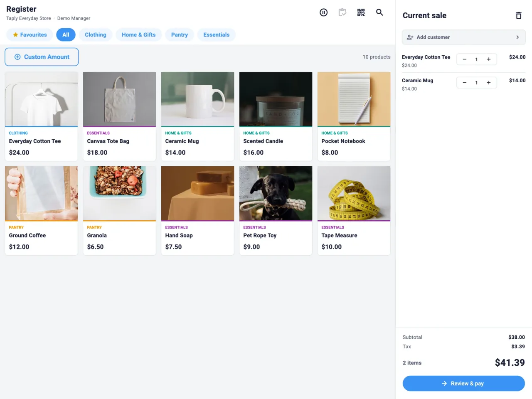Image resolution: width=532 pixels, height=399 pixels.
Task: Click the Current sale heading
Action: (x=424, y=16)
